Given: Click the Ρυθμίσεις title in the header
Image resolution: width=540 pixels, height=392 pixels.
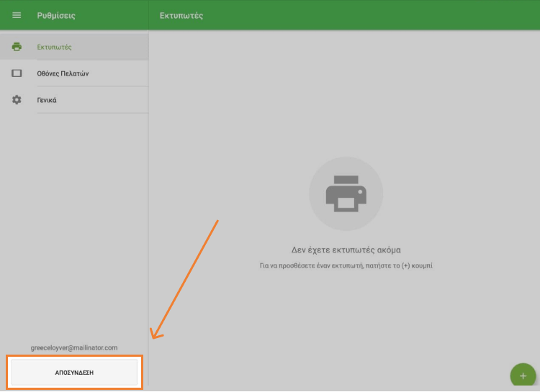Looking at the screenshot, I should point(56,15).
